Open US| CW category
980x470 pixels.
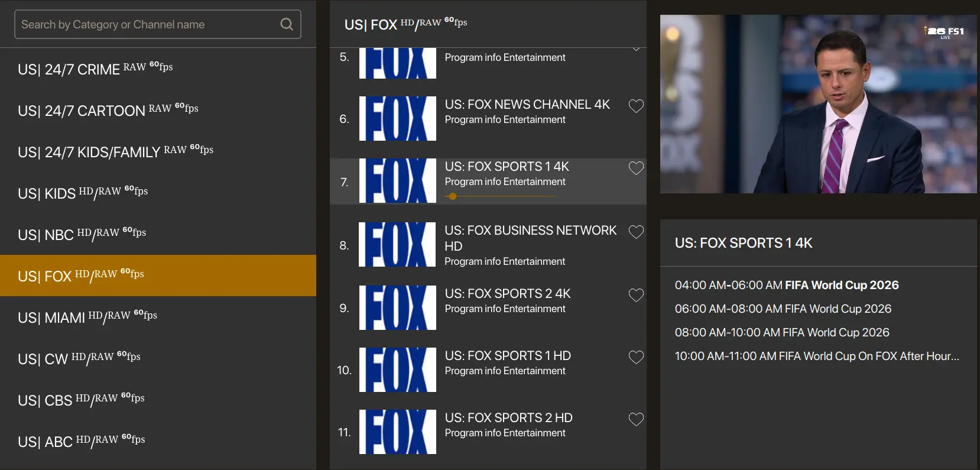tap(158, 359)
